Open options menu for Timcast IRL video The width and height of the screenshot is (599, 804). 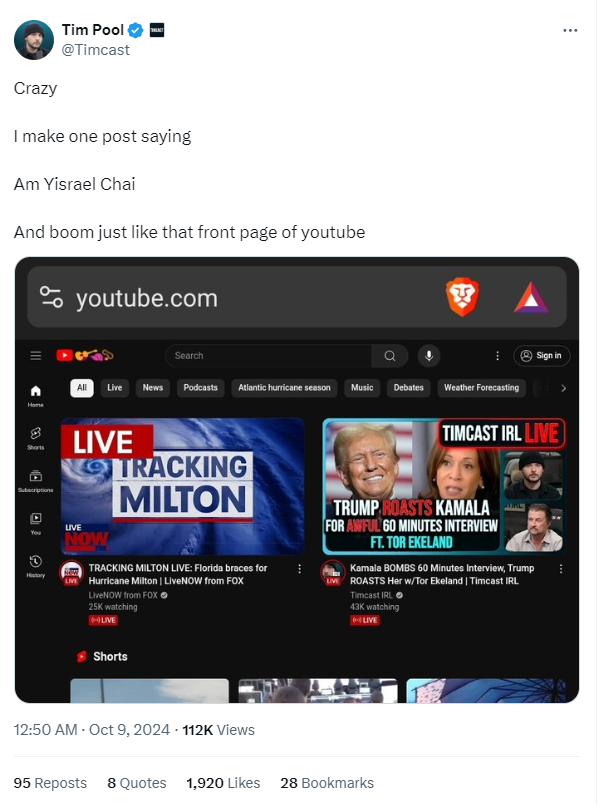tap(561, 569)
